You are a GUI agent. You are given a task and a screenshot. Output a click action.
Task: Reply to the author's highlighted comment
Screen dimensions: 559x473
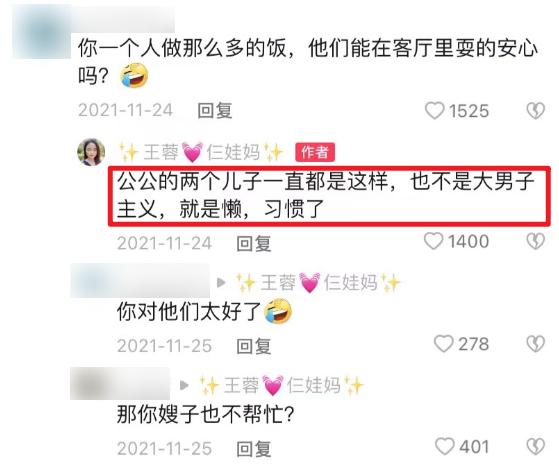pyautogui.click(x=254, y=244)
